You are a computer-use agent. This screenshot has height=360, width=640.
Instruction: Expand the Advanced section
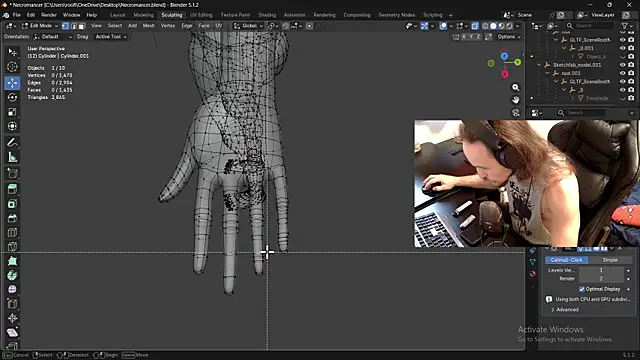click(x=565, y=310)
